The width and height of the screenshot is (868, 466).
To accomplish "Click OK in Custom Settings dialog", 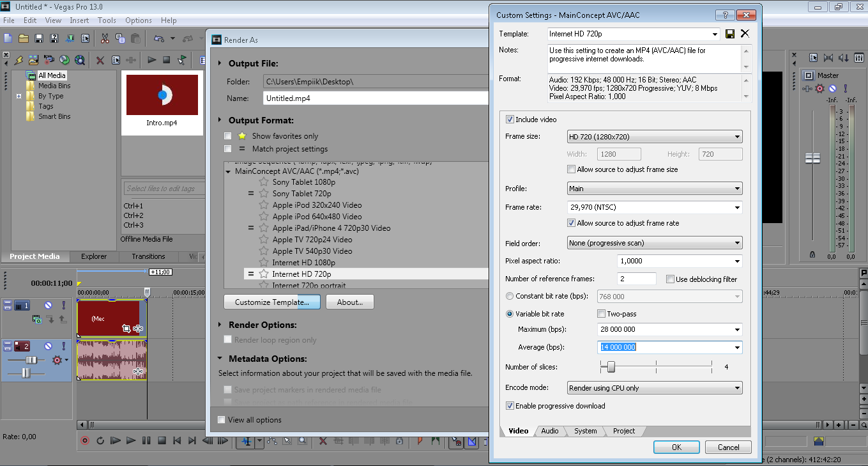I will point(676,447).
